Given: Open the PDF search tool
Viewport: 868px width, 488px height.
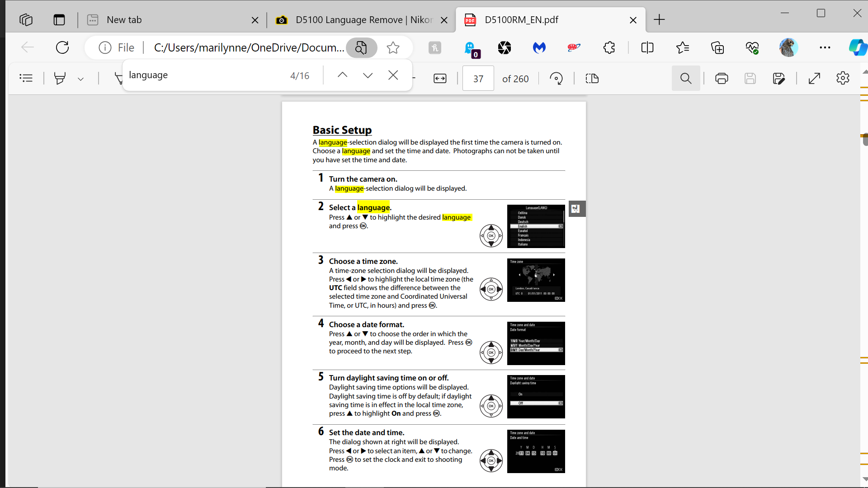Looking at the screenshot, I should (x=685, y=79).
